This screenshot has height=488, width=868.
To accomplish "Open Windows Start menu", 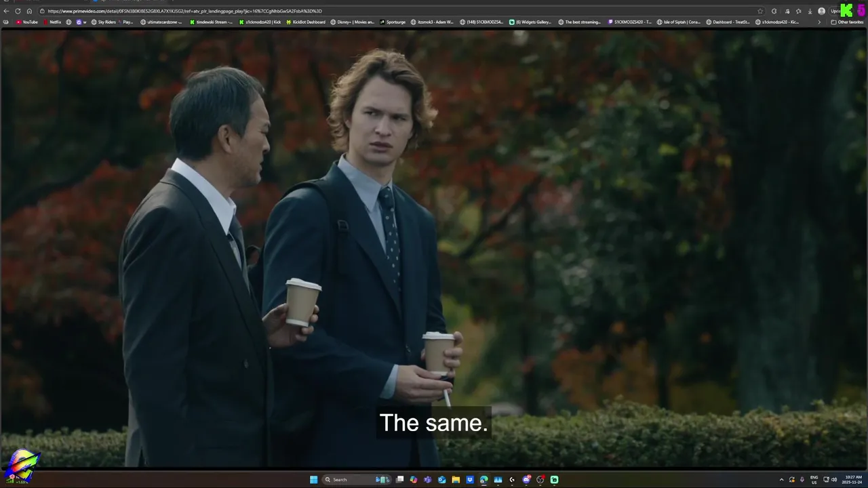I will [x=314, y=480].
